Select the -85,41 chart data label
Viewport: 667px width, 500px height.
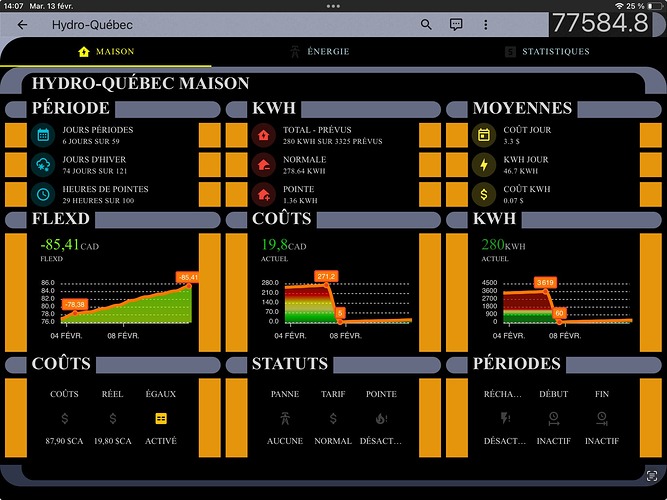pyautogui.click(x=188, y=277)
